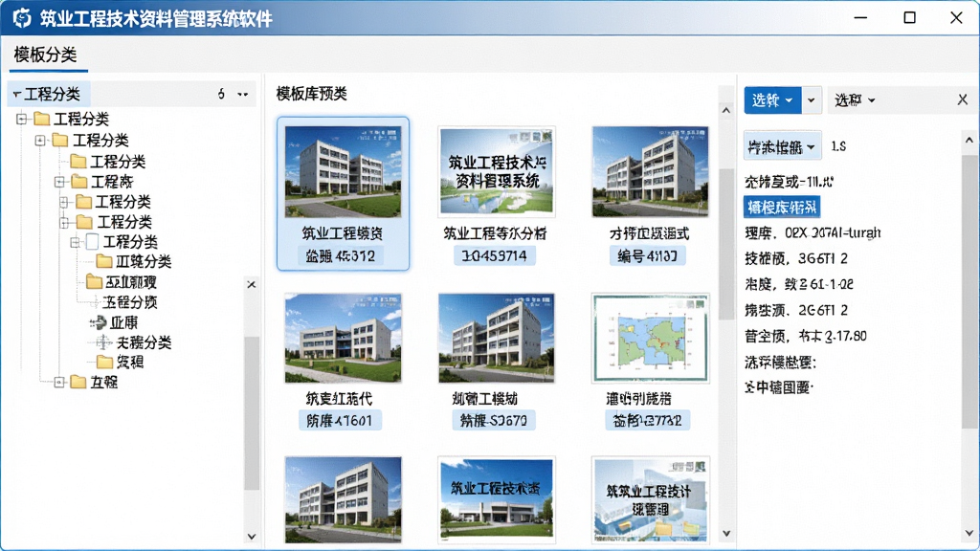Click the folder icon beside 工程商
The width and height of the screenshot is (980, 551).
pyautogui.click(x=78, y=182)
